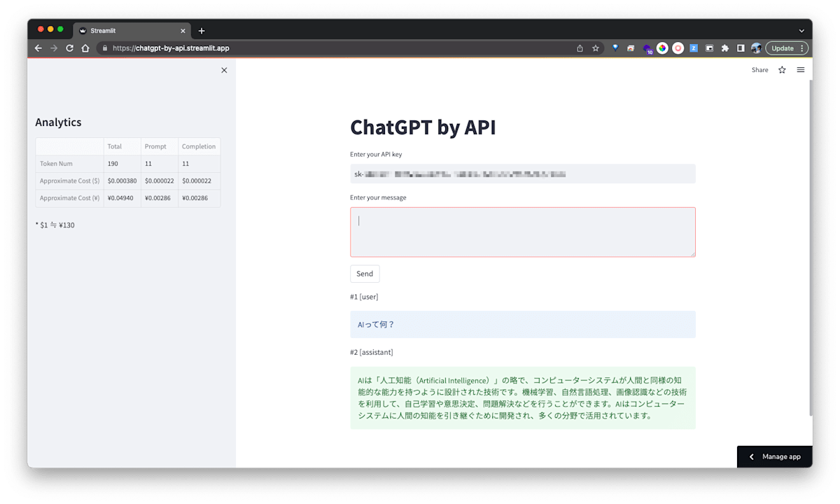Click the Token Num total value 190
The width and height of the screenshot is (840, 504).
point(122,164)
